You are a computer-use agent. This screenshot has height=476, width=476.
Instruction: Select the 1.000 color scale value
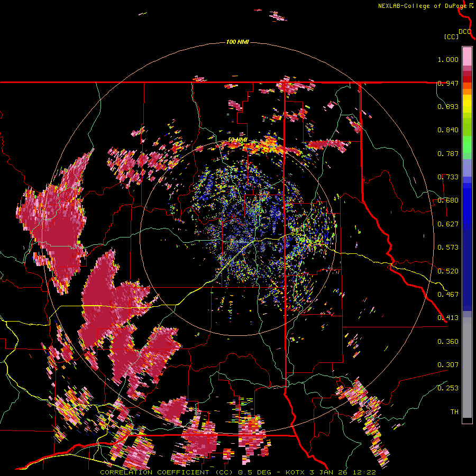(448, 59)
